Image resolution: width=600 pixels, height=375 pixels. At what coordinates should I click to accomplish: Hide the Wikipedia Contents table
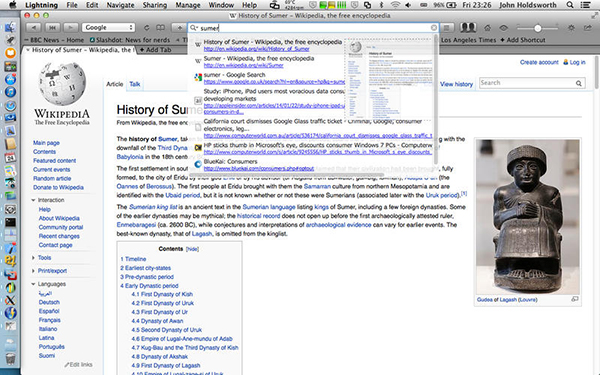[192, 249]
